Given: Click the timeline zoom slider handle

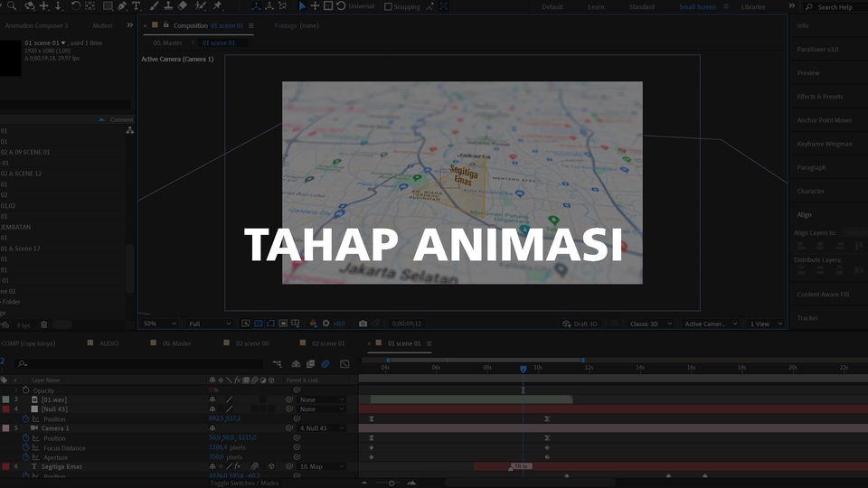Looking at the screenshot, I should [x=392, y=483].
